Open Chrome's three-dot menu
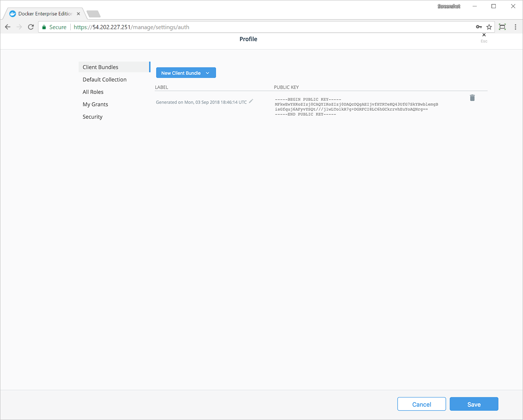The width and height of the screenshot is (523, 420). 515,27
